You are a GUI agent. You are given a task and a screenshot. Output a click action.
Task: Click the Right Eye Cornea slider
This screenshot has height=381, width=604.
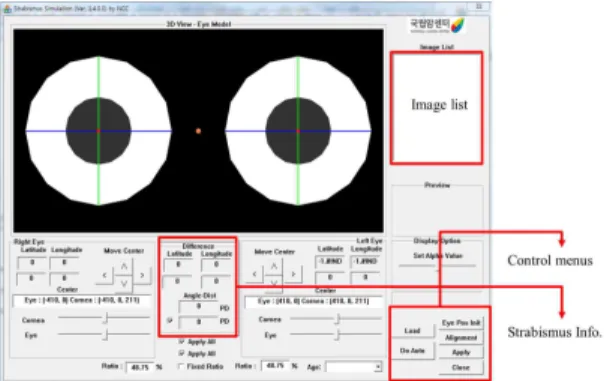pyautogui.click(x=104, y=318)
